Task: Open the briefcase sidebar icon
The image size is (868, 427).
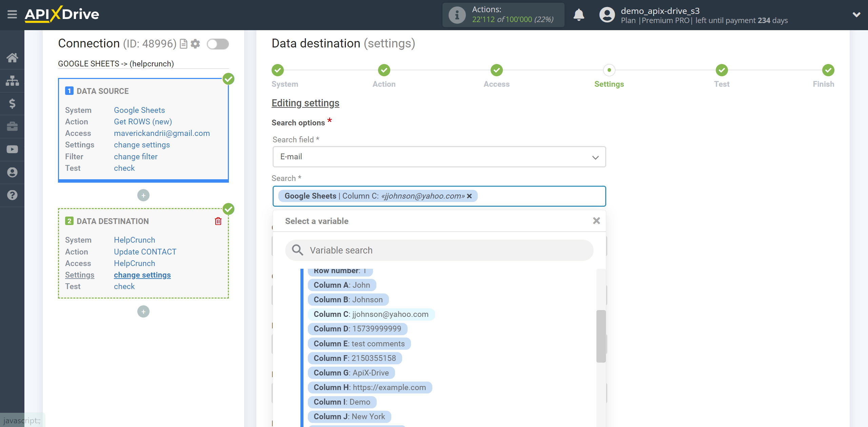Action: tap(12, 126)
